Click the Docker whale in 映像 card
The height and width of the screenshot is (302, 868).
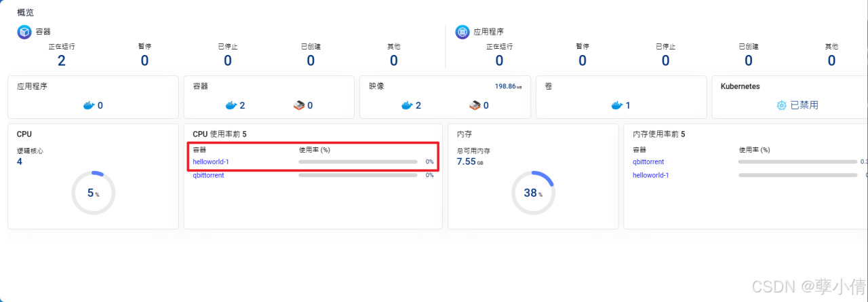[x=407, y=105]
